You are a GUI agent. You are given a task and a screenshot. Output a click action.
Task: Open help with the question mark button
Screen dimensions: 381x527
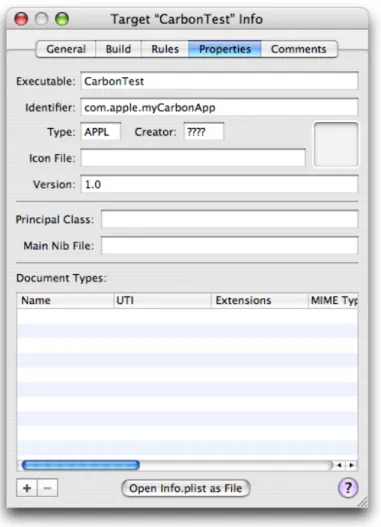click(348, 488)
